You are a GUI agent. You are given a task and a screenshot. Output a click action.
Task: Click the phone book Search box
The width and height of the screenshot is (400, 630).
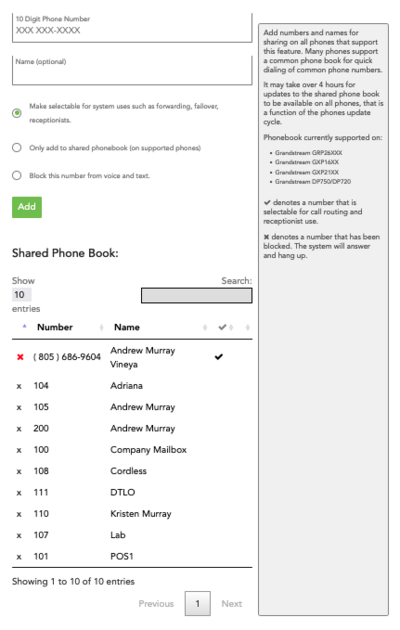point(196,295)
